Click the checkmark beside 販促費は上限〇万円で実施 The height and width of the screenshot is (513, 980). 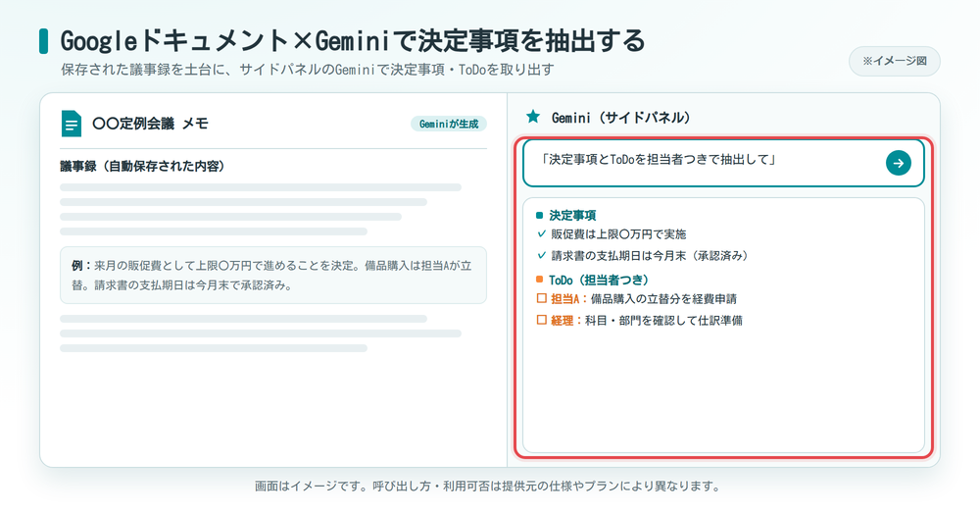(x=542, y=234)
